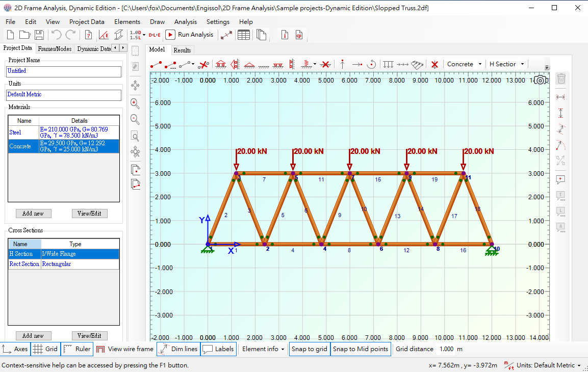Toggle Snap to grid
The height and width of the screenshot is (372, 588).
click(x=309, y=349)
